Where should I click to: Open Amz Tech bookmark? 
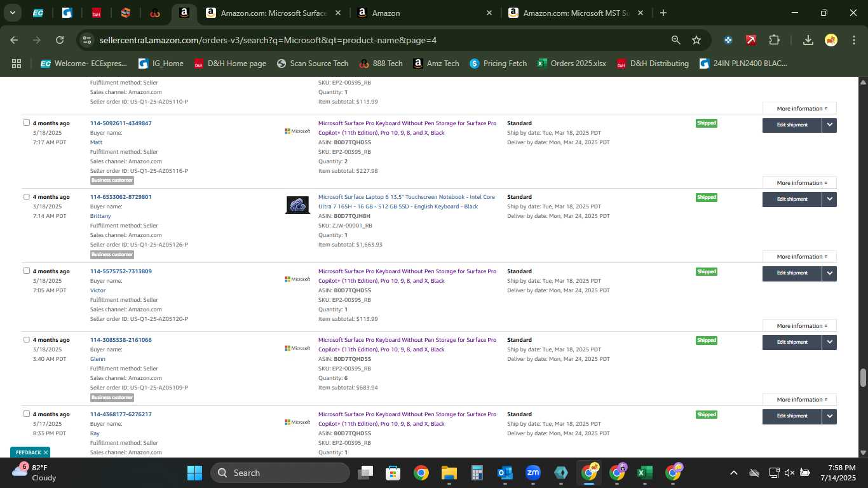436,64
